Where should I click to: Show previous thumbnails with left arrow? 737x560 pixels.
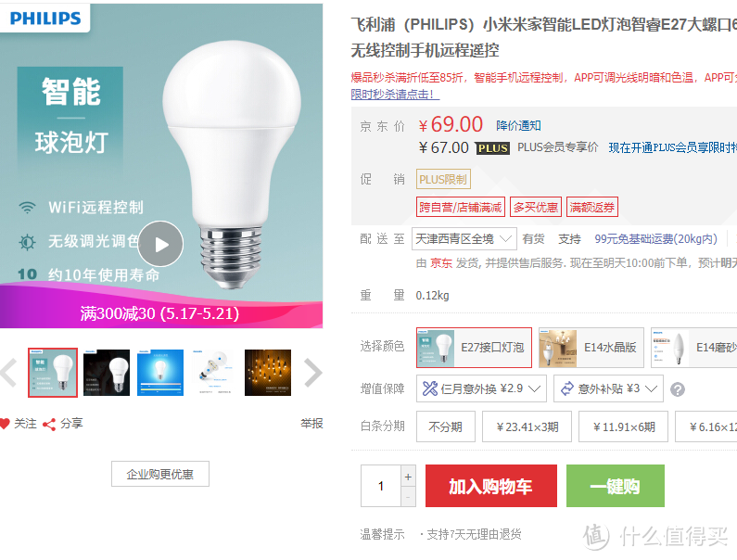click(9, 373)
